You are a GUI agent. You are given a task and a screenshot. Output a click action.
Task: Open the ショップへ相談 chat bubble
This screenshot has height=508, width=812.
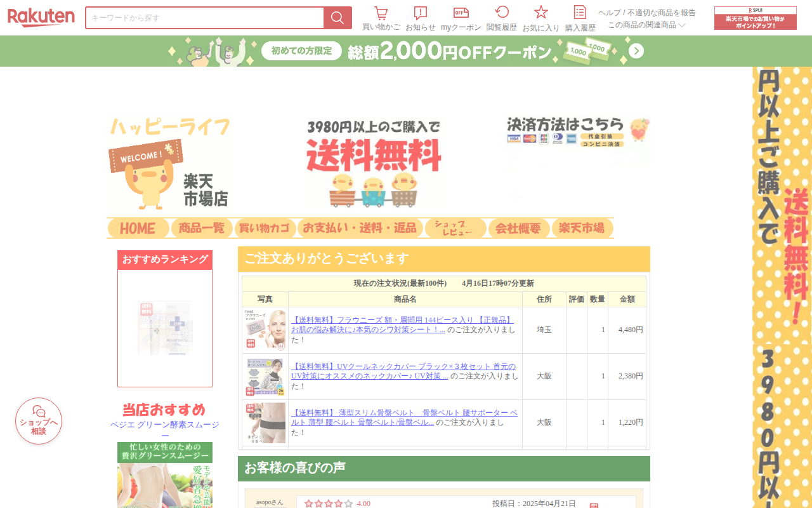[x=39, y=421]
